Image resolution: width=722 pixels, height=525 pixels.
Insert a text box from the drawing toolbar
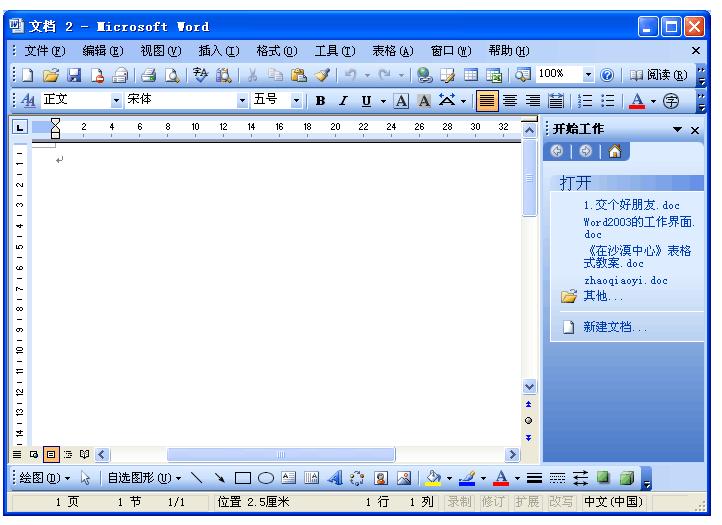click(289, 478)
